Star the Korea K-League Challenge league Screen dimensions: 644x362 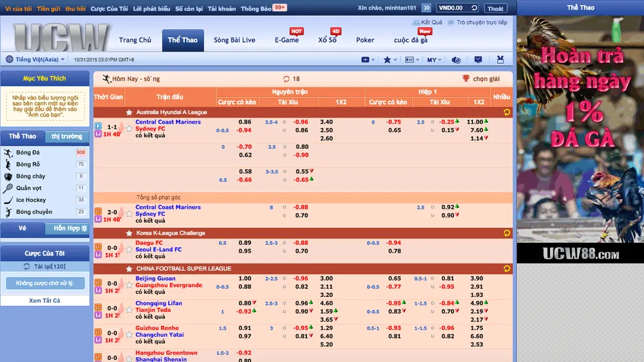point(129,233)
